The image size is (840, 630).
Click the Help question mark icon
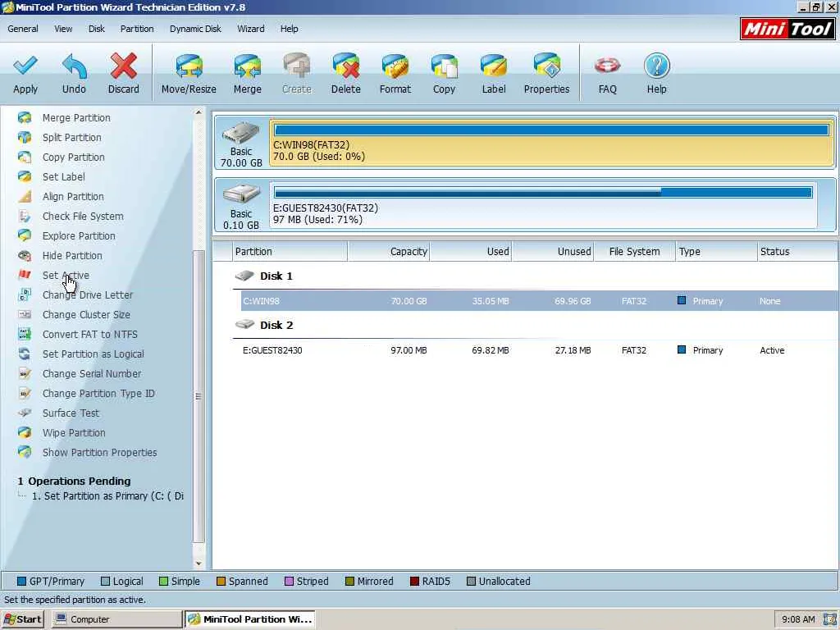657,74
